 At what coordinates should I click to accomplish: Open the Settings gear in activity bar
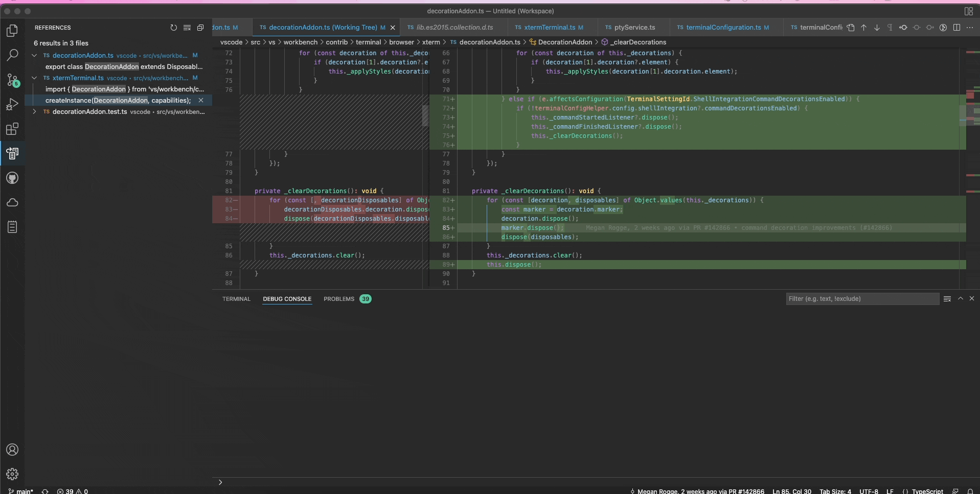pyautogui.click(x=12, y=474)
